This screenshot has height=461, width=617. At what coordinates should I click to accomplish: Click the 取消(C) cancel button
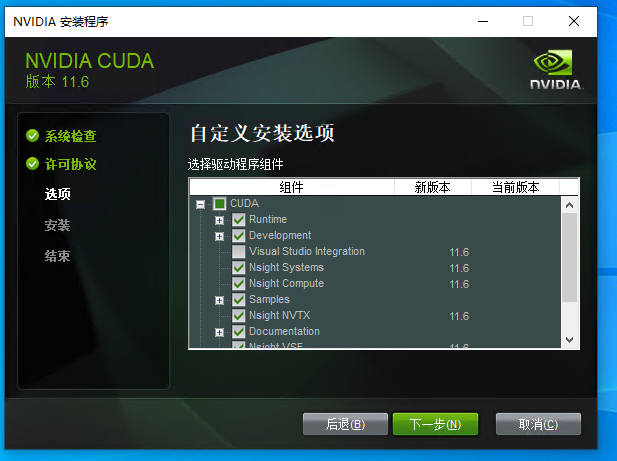[x=538, y=424]
